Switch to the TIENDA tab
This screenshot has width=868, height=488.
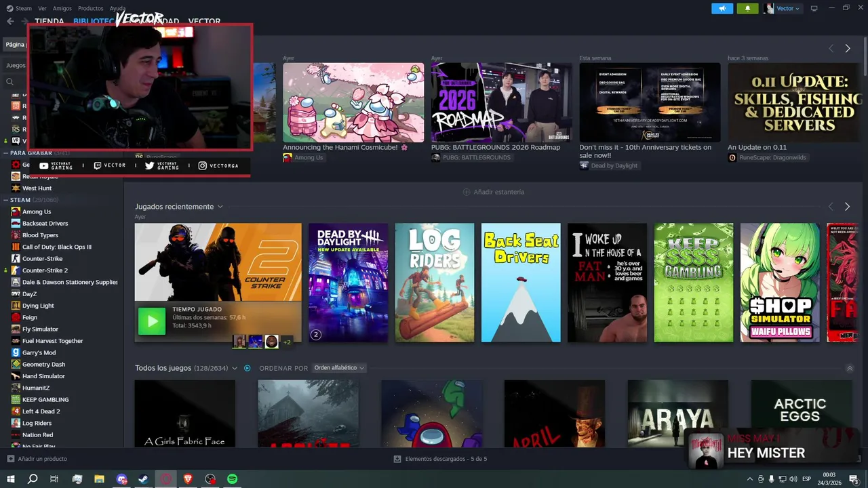50,22
